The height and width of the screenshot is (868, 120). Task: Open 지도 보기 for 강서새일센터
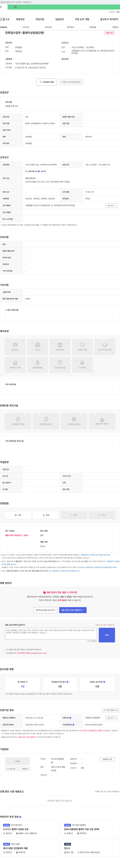pos(112,718)
